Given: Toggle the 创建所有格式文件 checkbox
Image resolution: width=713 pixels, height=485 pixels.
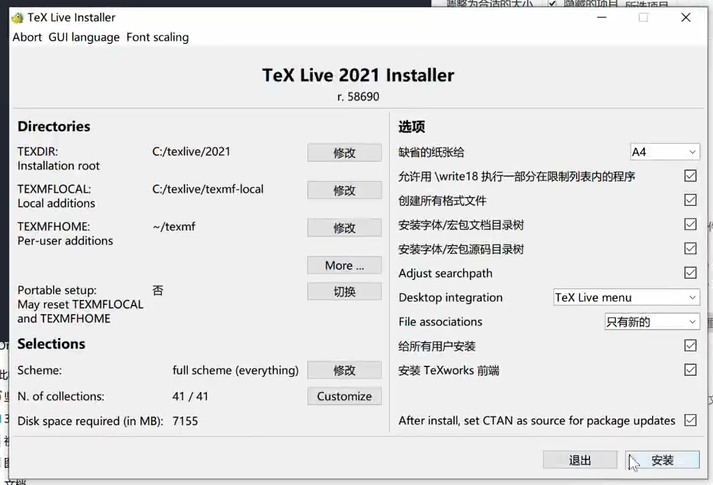Looking at the screenshot, I should point(690,200).
